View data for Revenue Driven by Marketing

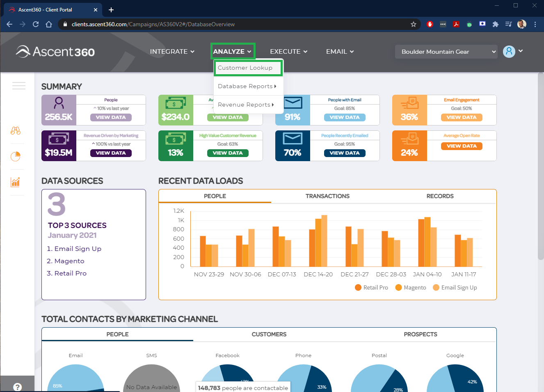[x=111, y=153]
